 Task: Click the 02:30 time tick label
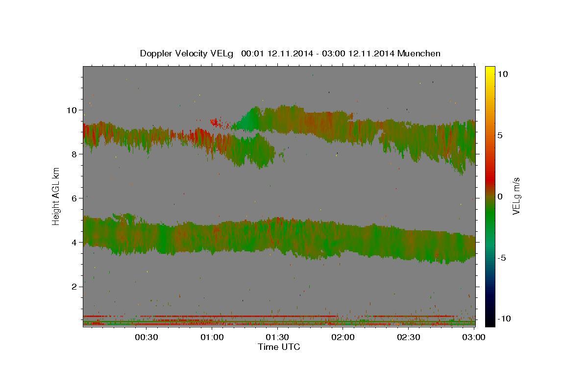(408, 337)
